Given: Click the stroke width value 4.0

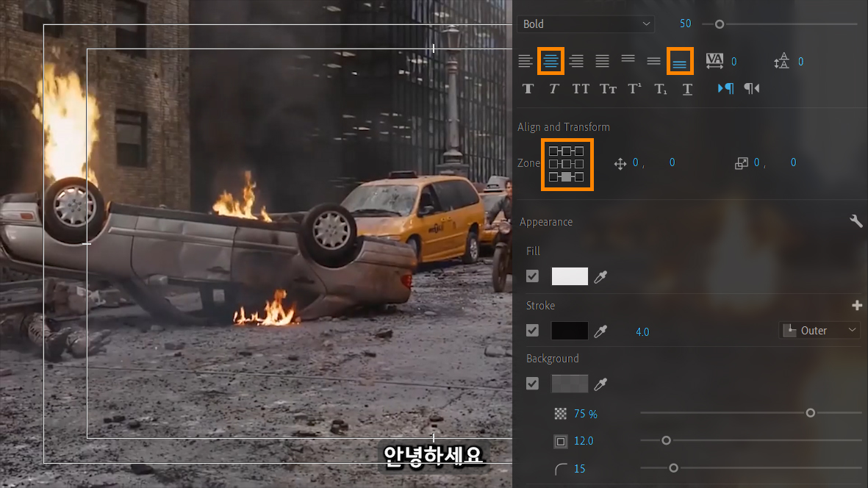Looking at the screenshot, I should [642, 332].
